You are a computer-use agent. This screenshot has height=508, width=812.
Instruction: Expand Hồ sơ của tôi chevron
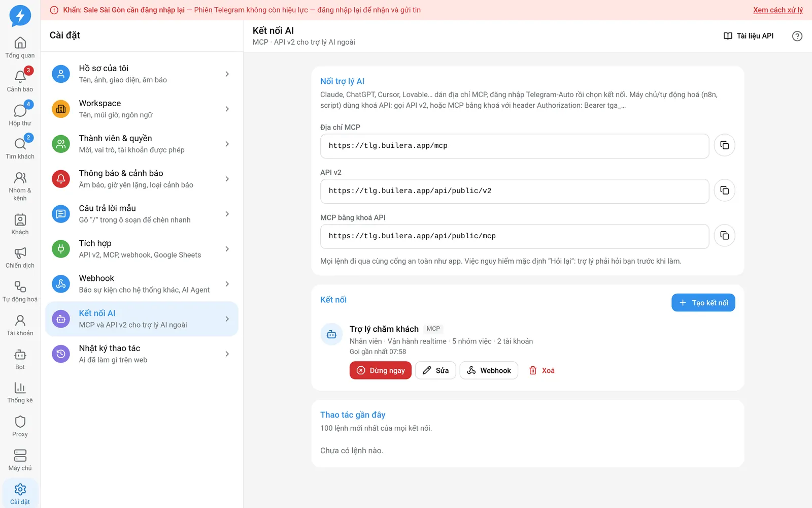227,74
